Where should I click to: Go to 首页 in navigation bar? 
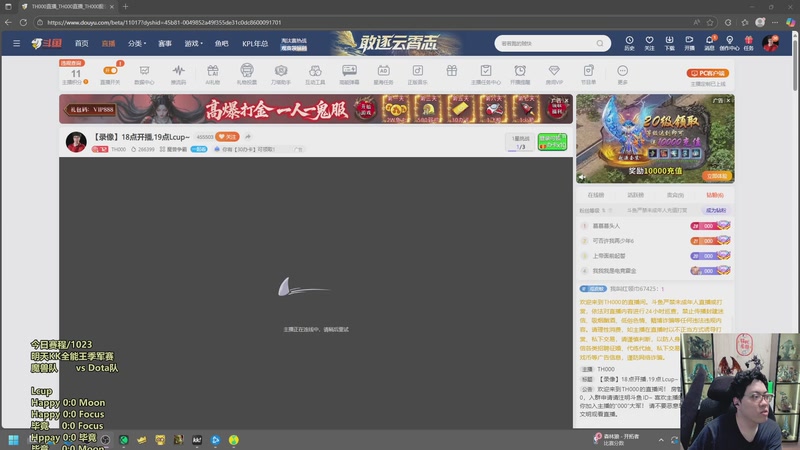82,43
